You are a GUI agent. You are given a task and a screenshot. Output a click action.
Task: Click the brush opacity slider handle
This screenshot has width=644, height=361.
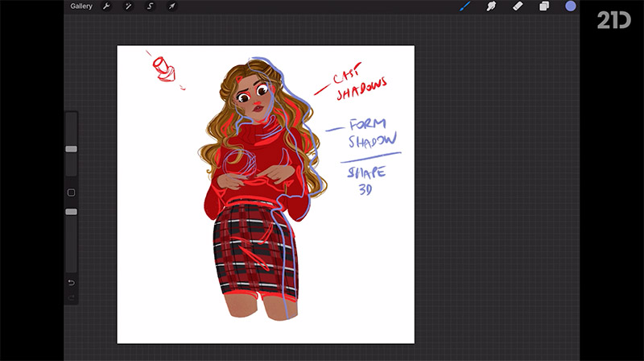71,212
